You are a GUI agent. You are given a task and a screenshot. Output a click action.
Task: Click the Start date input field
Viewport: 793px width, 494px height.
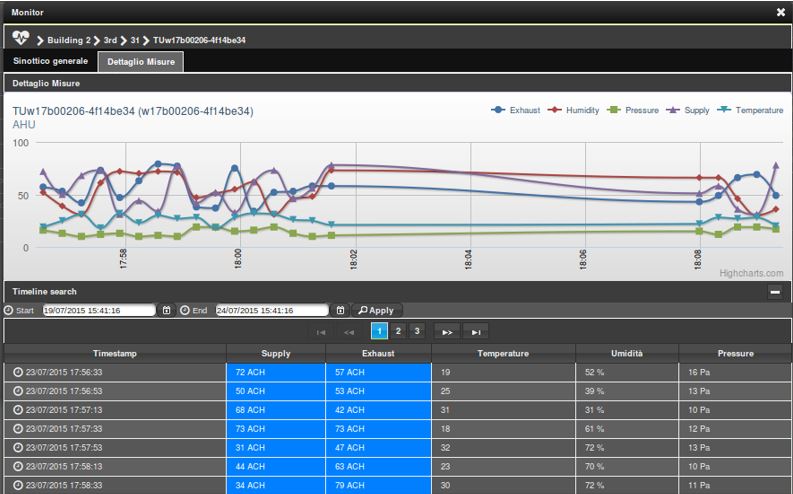pyautogui.click(x=99, y=310)
